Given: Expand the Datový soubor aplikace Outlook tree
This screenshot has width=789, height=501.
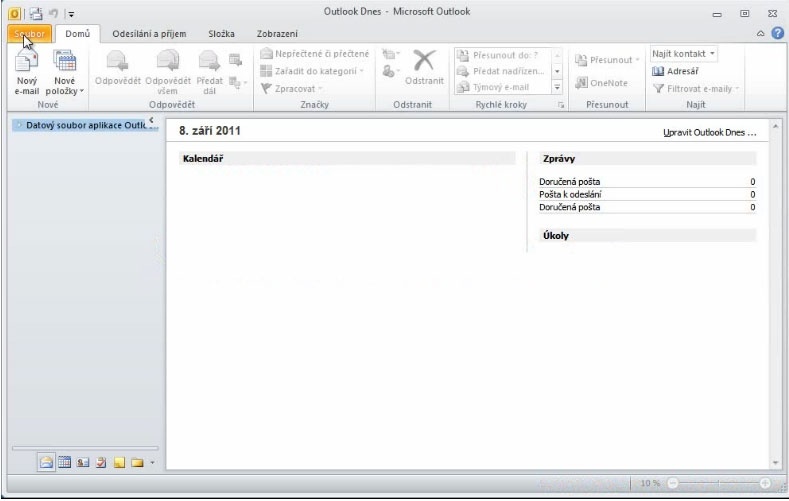Looking at the screenshot, I should tap(19, 125).
